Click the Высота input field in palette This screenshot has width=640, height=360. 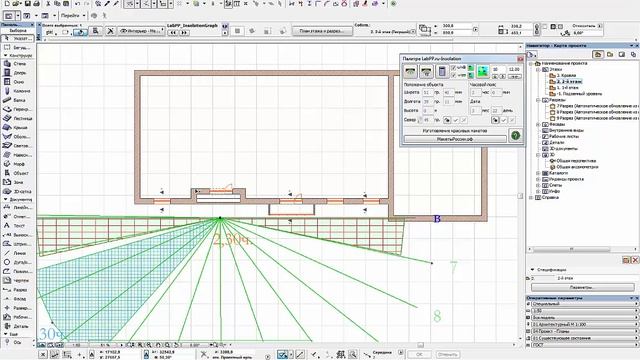point(427,111)
